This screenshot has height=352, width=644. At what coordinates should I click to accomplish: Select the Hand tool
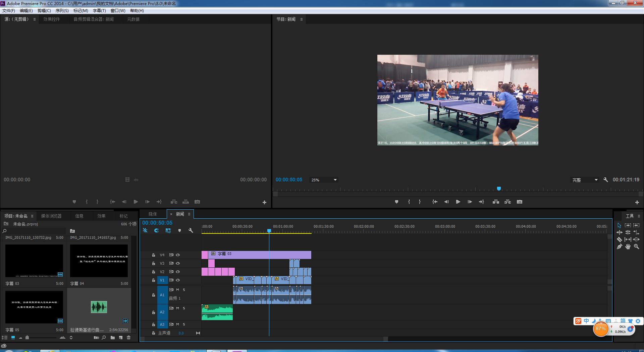coord(628,247)
